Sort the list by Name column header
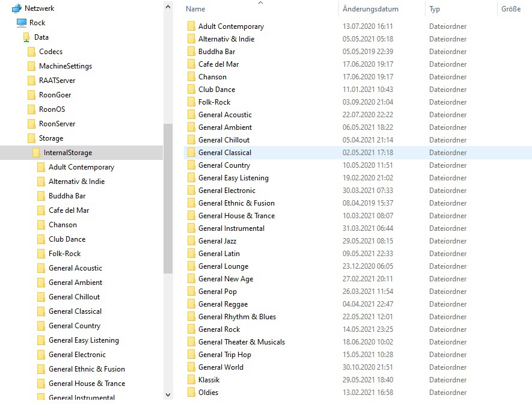Image resolution: width=532 pixels, height=404 pixels. coord(196,9)
